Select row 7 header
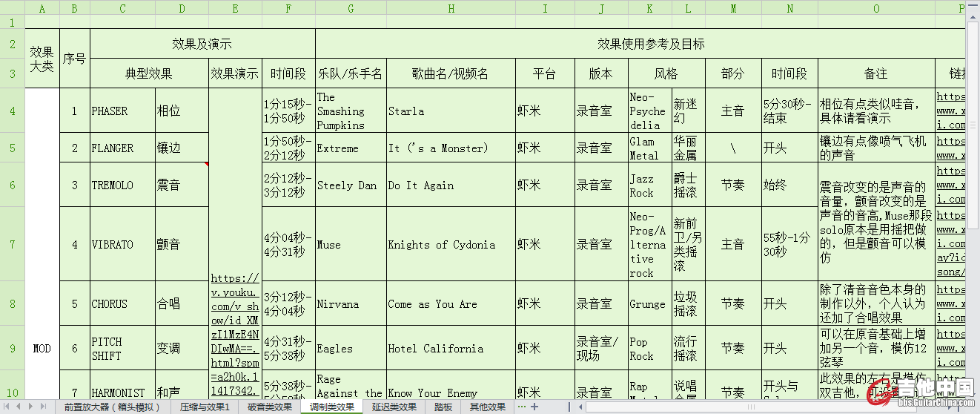 (x=12, y=244)
